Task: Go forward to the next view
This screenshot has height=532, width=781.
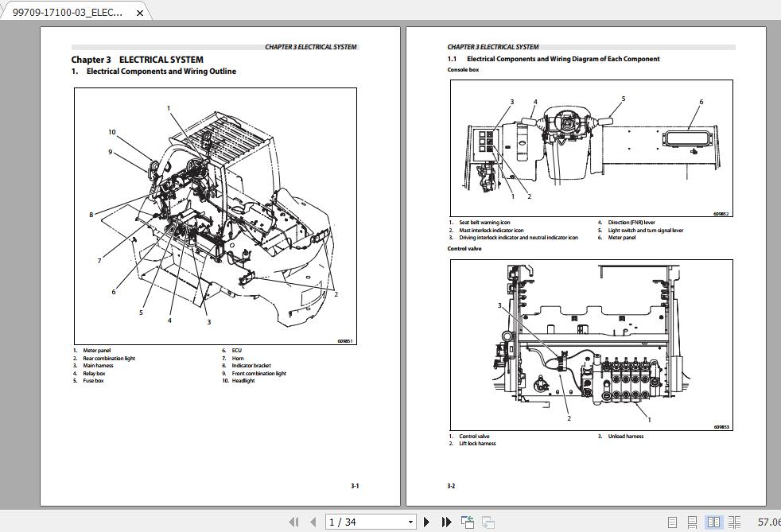Action: (487, 521)
